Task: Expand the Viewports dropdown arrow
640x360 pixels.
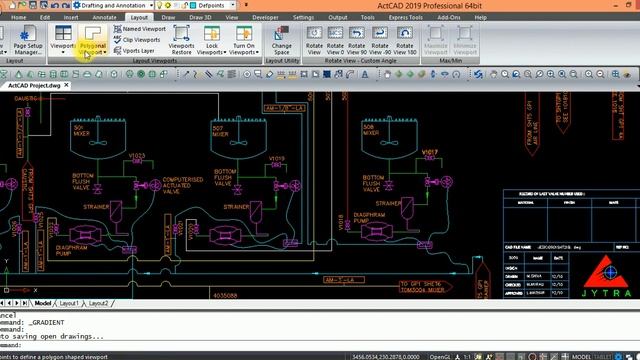Action: click(x=63, y=52)
